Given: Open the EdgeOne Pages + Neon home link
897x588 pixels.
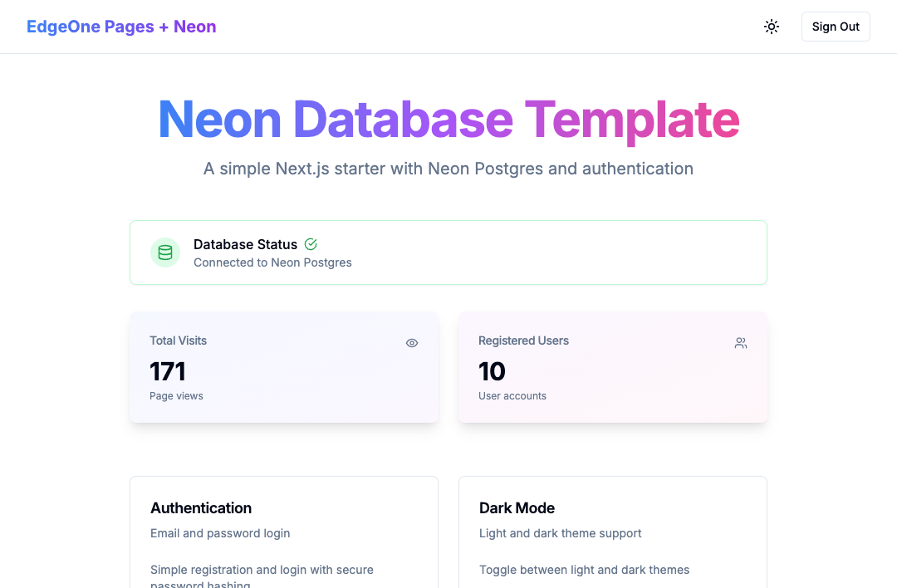Looking at the screenshot, I should point(121,27).
